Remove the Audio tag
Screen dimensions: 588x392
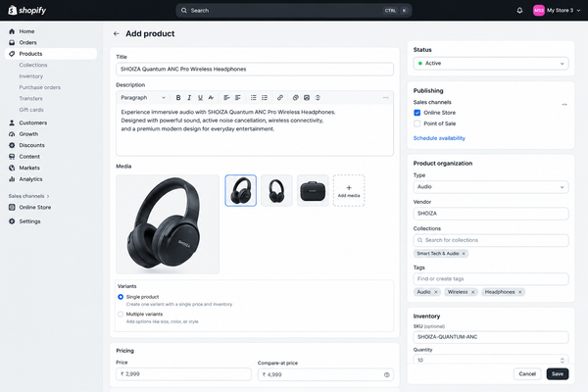coord(436,292)
